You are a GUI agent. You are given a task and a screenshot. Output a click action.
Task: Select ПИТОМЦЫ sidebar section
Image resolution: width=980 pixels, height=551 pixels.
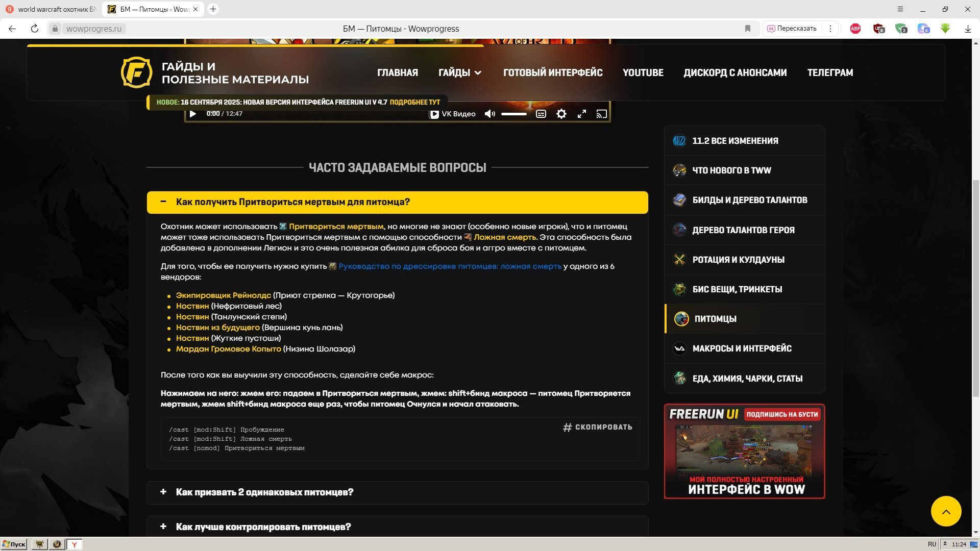pyautogui.click(x=744, y=319)
